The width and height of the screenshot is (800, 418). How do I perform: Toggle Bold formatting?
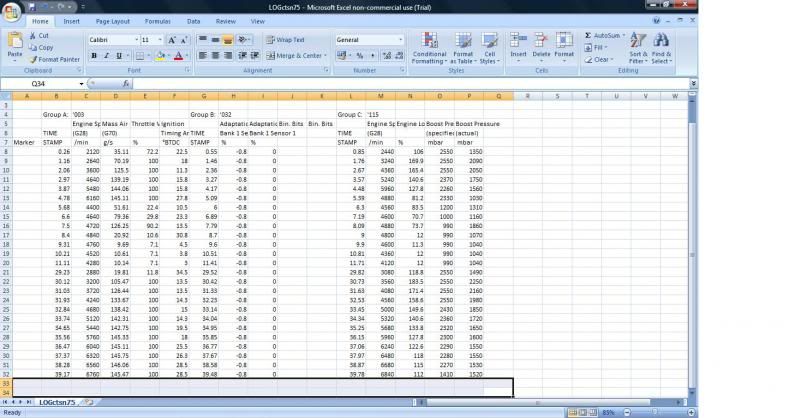point(94,56)
